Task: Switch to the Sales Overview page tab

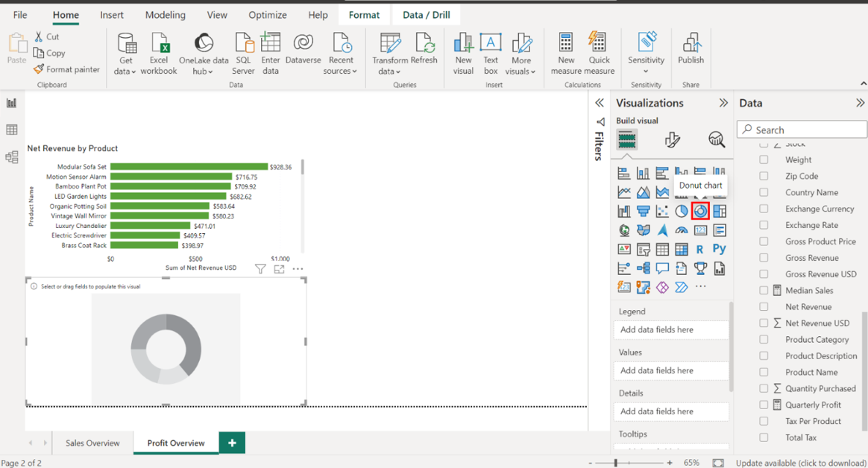Action: 92,443
